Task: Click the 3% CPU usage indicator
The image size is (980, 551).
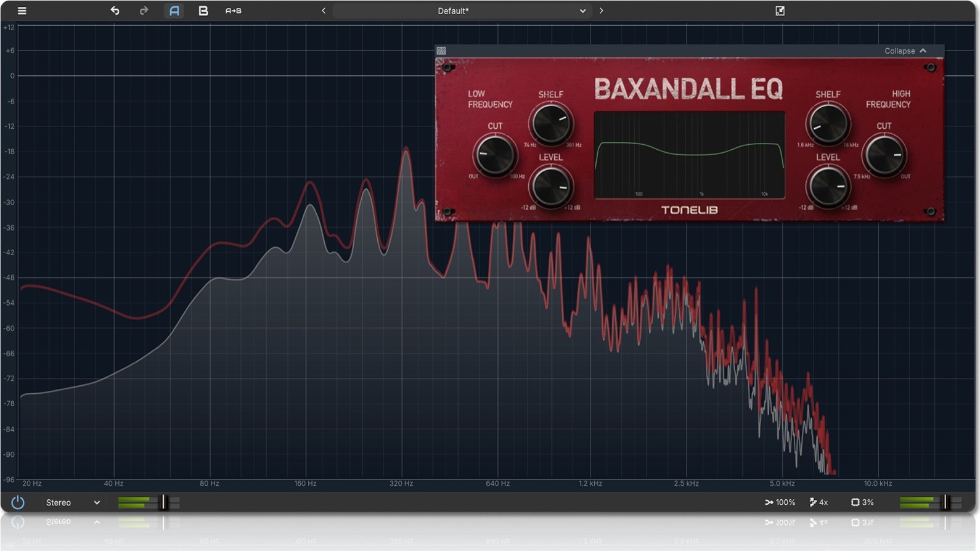Action: (862, 502)
